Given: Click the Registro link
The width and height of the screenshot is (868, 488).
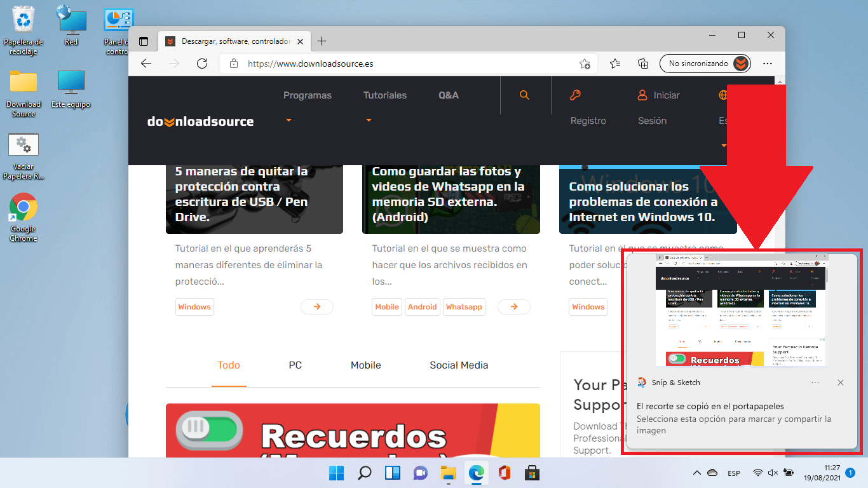Looking at the screenshot, I should coord(588,121).
